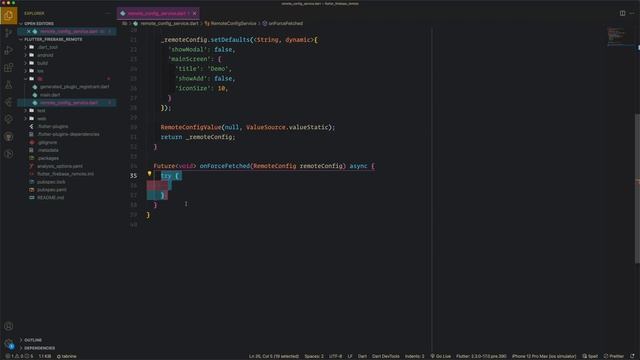Select remote_config_service.dart in lib folder
Image resolution: width=640 pixels, height=360 pixels.
(x=69, y=103)
